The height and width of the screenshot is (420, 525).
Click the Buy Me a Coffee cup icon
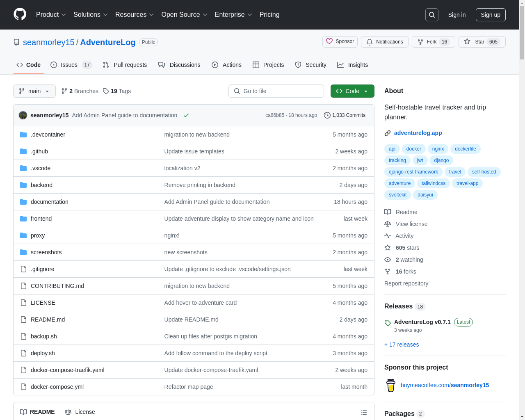tap(390, 385)
